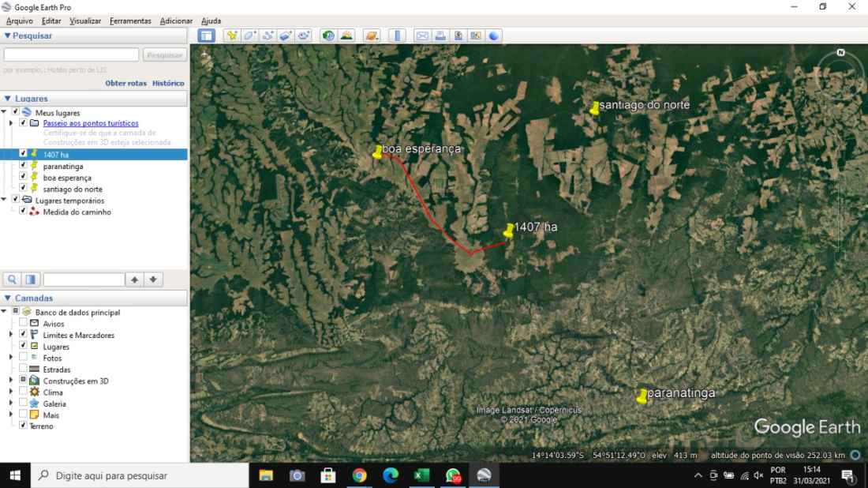Image resolution: width=868 pixels, height=488 pixels.
Task: Open the Adicionar menu
Action: point(176,21)
